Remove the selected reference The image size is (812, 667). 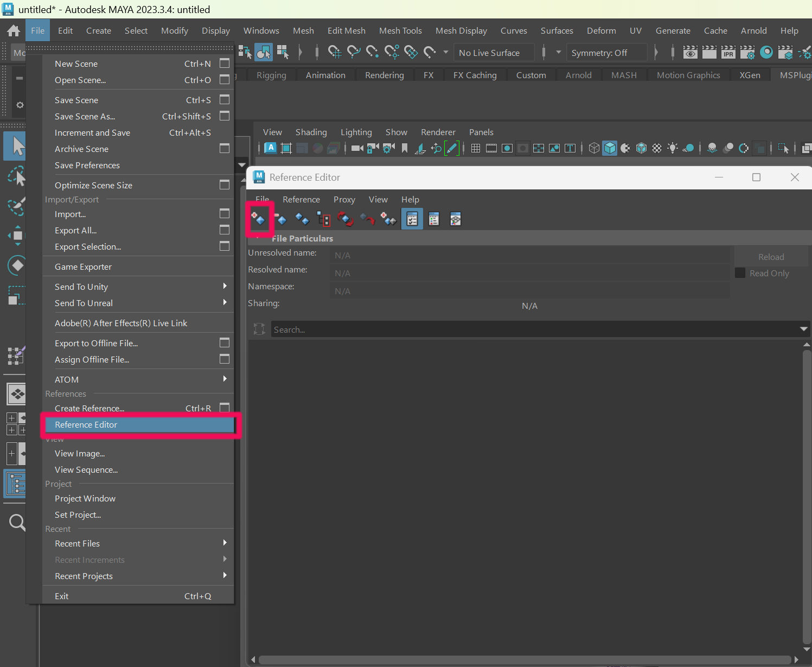tap(281, 219)
